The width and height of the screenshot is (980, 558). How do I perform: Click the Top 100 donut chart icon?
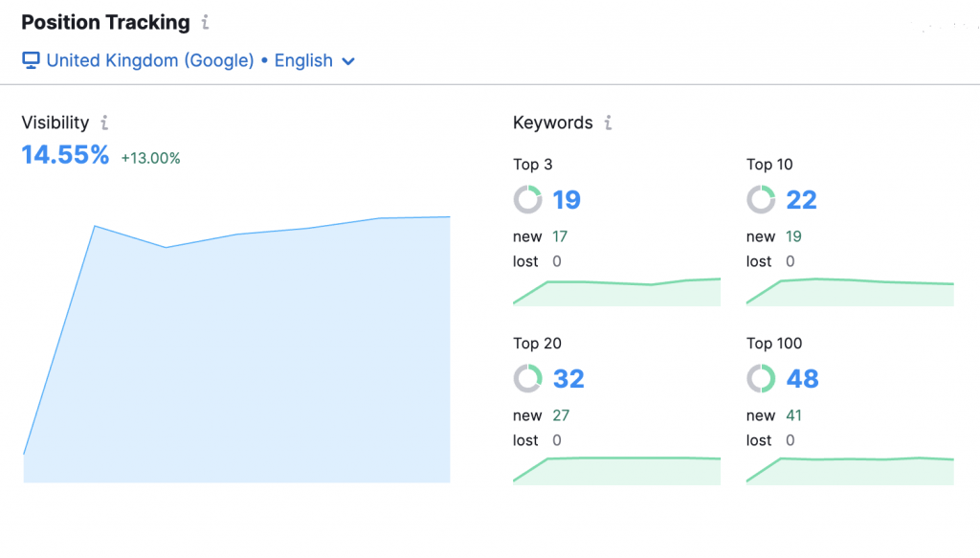point(760,379)
